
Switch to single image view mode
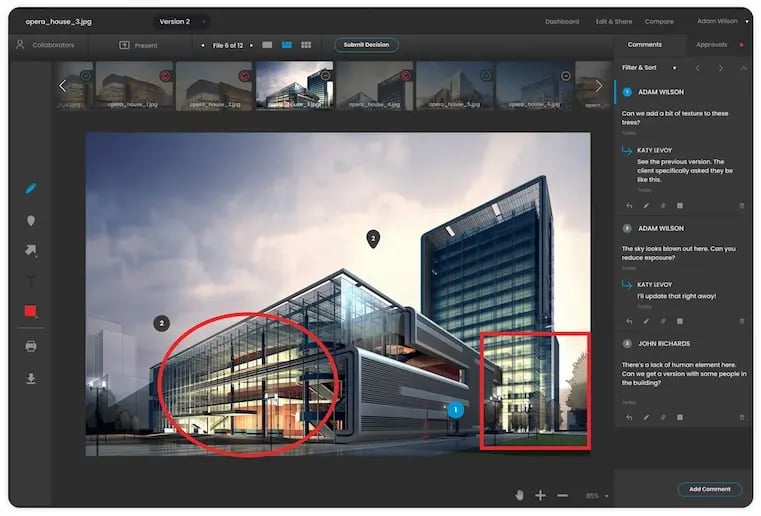[267, 45]
